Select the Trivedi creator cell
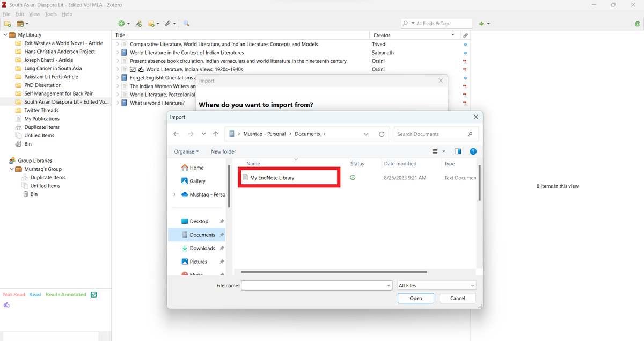The width and height of the screenshot is (644, 341). 379,44
